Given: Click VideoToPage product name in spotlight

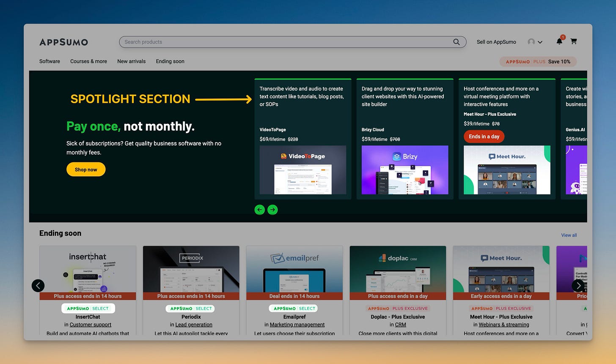Looking at the screenshot, I should tap(272, 130).
